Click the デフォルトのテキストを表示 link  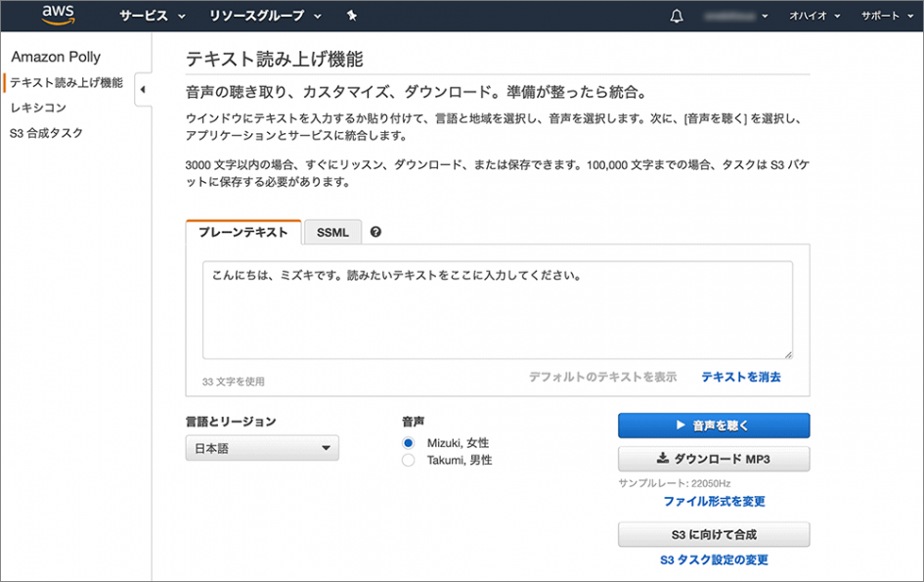click(x=603, y=377)
